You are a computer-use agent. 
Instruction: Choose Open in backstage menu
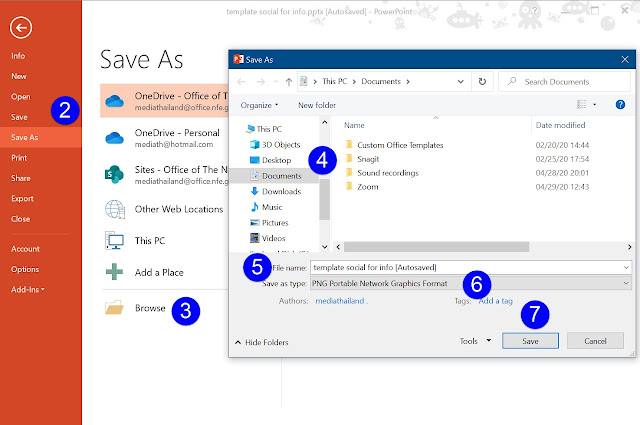click(x=21, y=97)
